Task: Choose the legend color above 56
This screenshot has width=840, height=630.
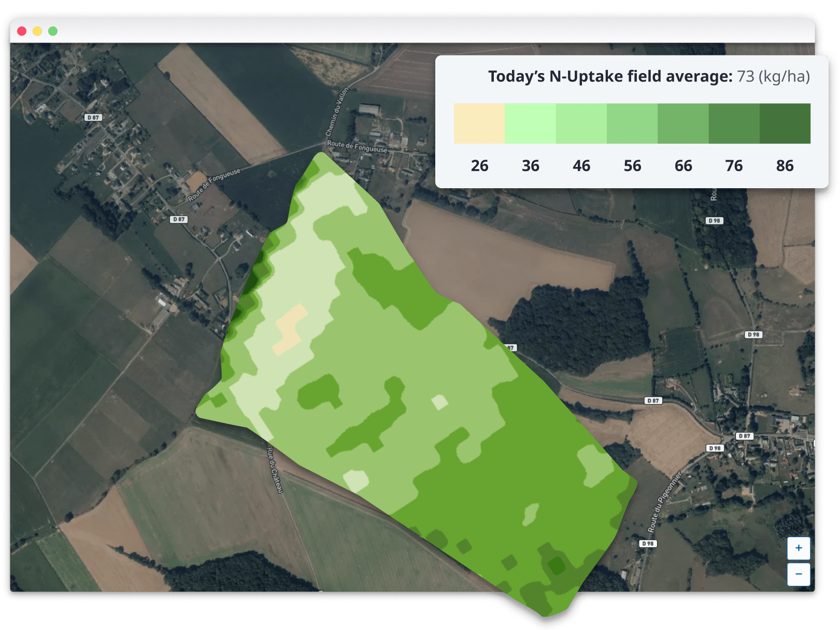Action: [632, 123]
